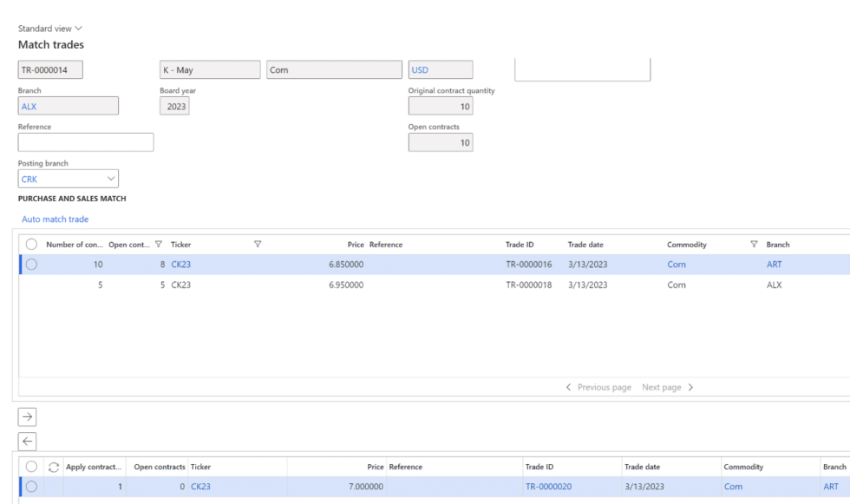Click the left arrow to unmatch the trade

pos(27,441)
